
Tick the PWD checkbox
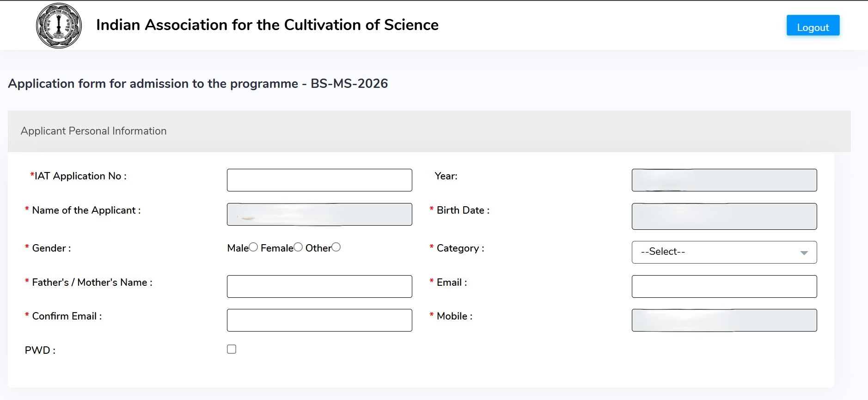point(232,349)
